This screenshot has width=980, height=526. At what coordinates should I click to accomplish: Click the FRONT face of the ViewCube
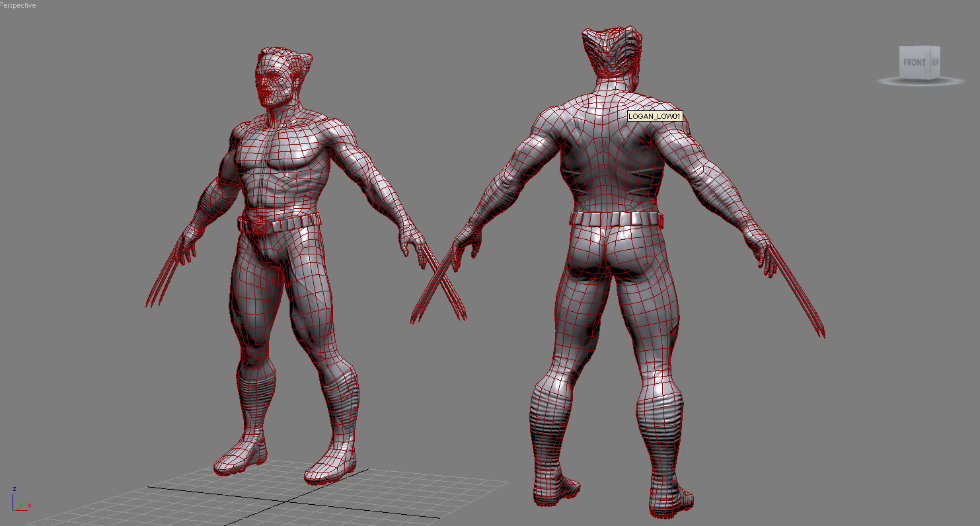[x=915, y=63]
